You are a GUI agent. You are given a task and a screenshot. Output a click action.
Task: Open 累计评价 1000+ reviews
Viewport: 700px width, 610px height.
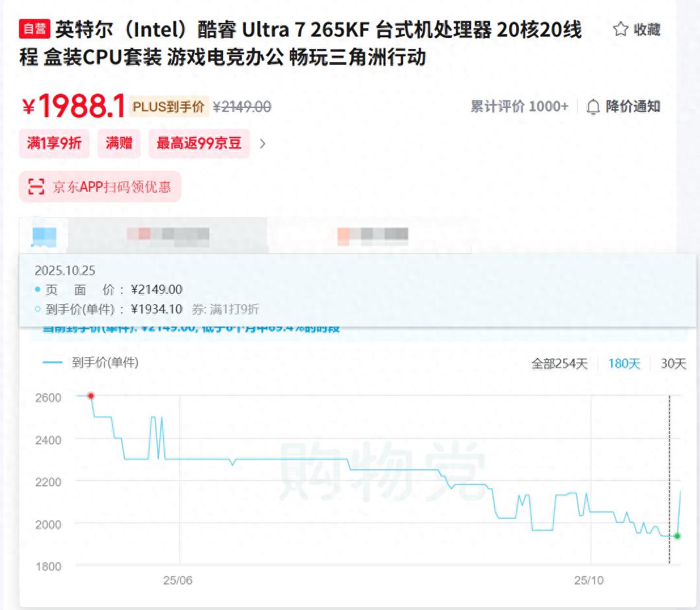[x=519, y=107]
